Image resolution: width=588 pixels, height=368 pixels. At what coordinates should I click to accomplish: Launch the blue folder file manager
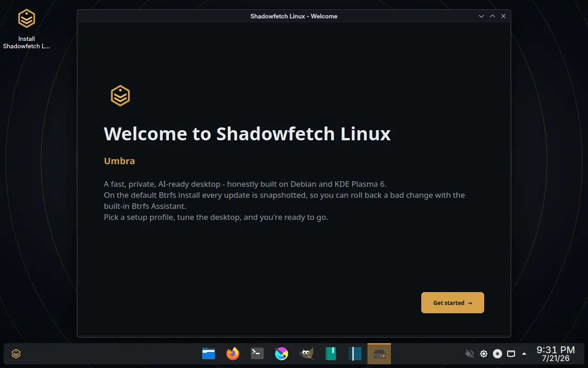(209, 354)
